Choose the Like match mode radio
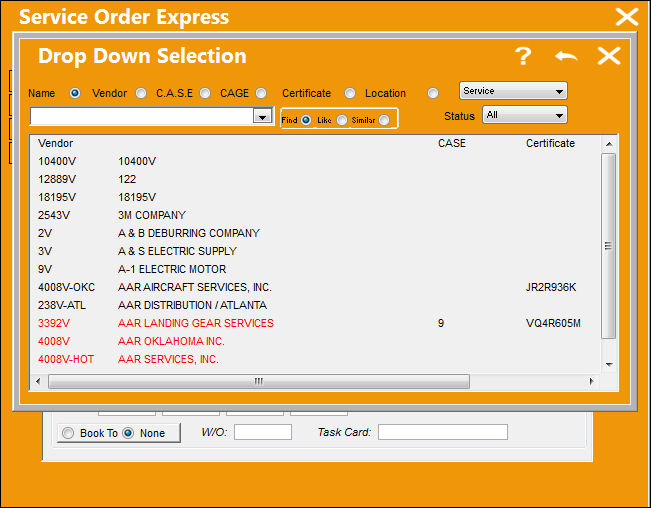Viewport: 651px width, 508px height. pos(342,120)
